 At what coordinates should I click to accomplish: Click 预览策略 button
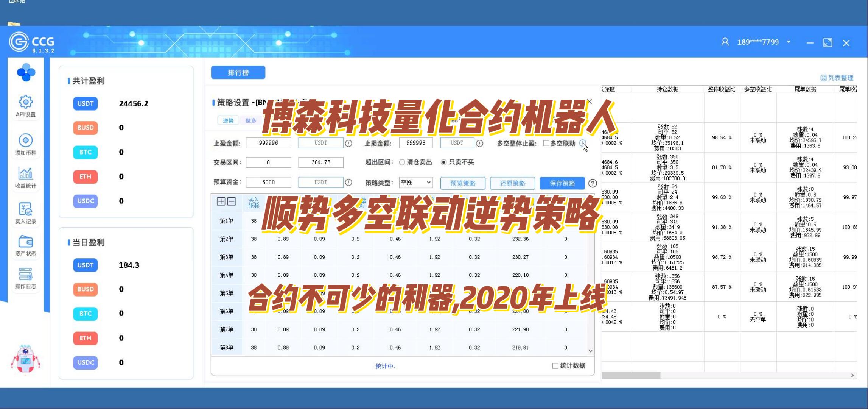tap(462, 183)
